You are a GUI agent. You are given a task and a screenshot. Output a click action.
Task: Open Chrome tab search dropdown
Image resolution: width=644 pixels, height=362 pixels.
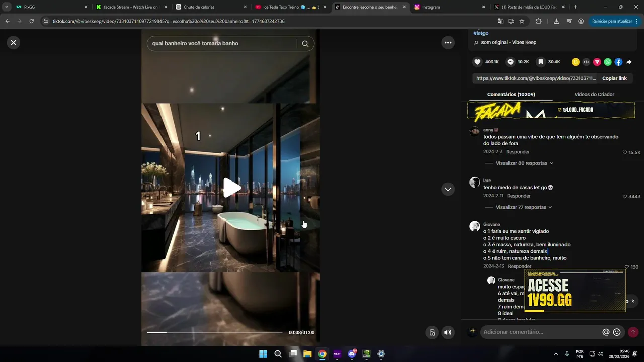click(7, 7)
